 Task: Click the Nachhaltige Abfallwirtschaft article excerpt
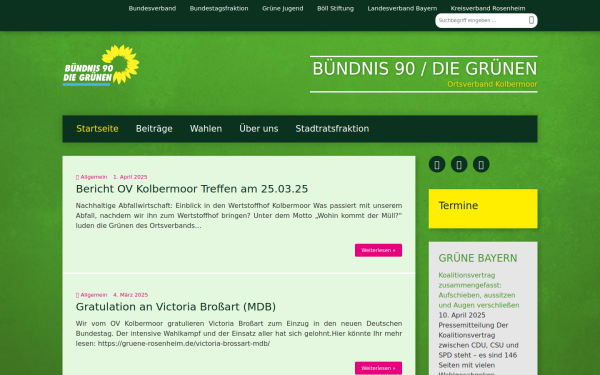239,215
